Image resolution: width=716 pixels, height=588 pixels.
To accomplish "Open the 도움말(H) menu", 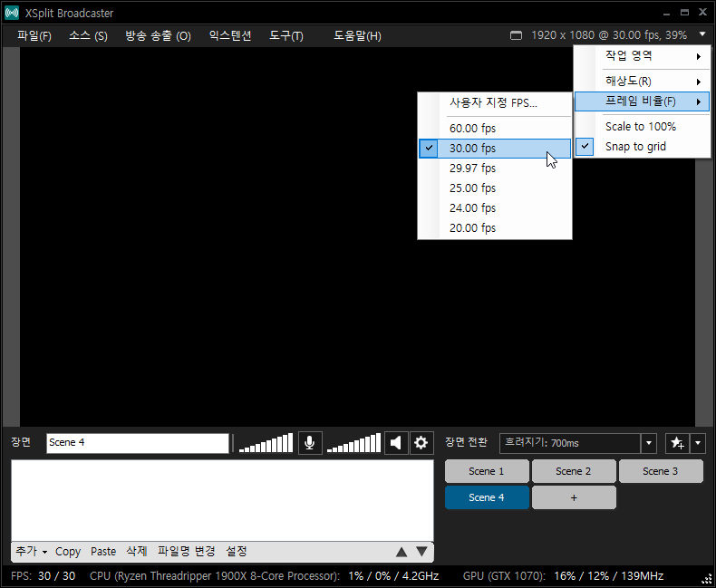I will click(357, 35).
